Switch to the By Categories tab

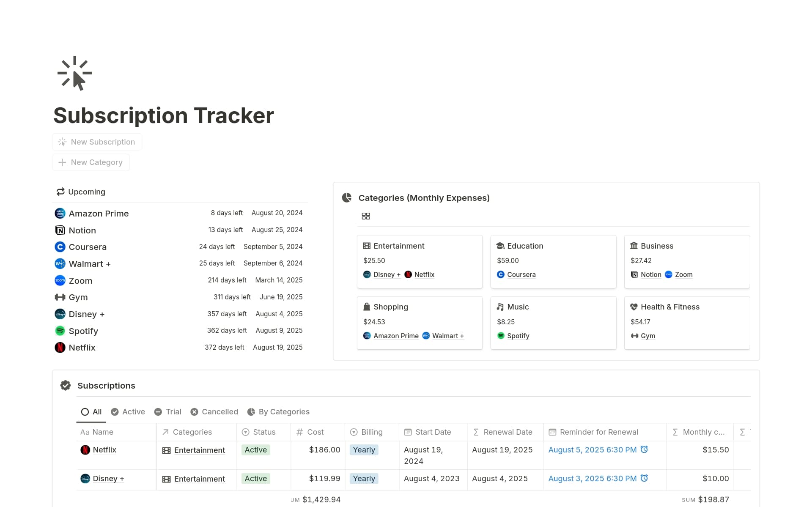(278, 411)
